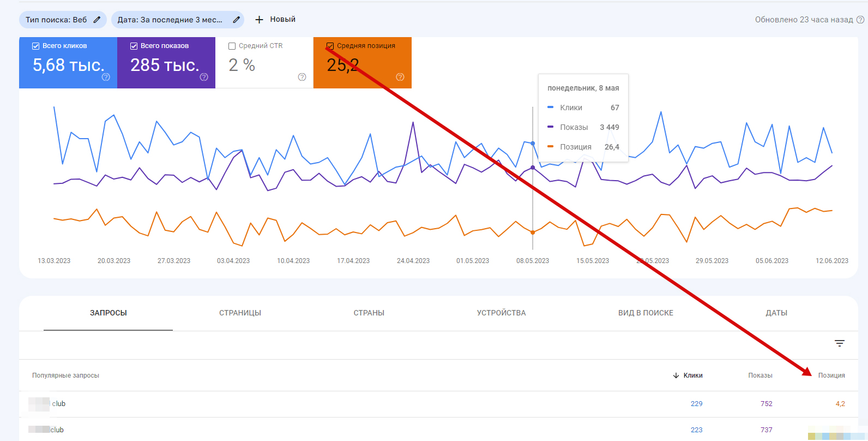
Task: Sort table by 'Позиция' column header
Action: tap(831, 376)
